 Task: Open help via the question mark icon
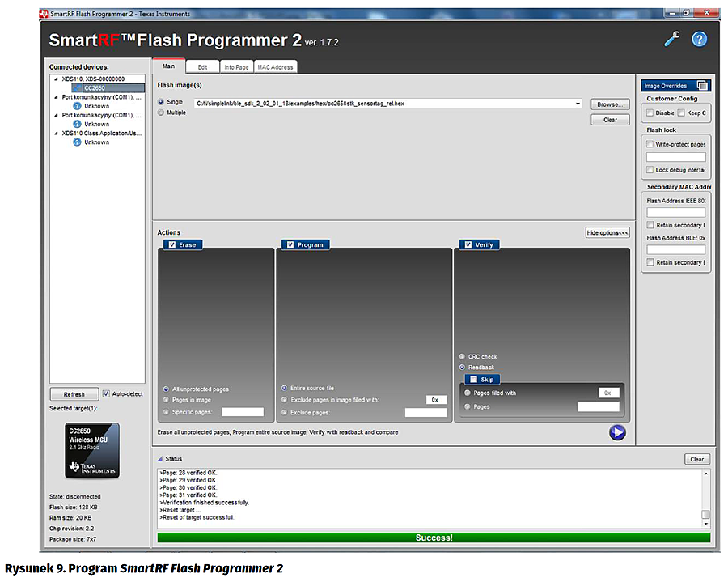click(699, 39)
